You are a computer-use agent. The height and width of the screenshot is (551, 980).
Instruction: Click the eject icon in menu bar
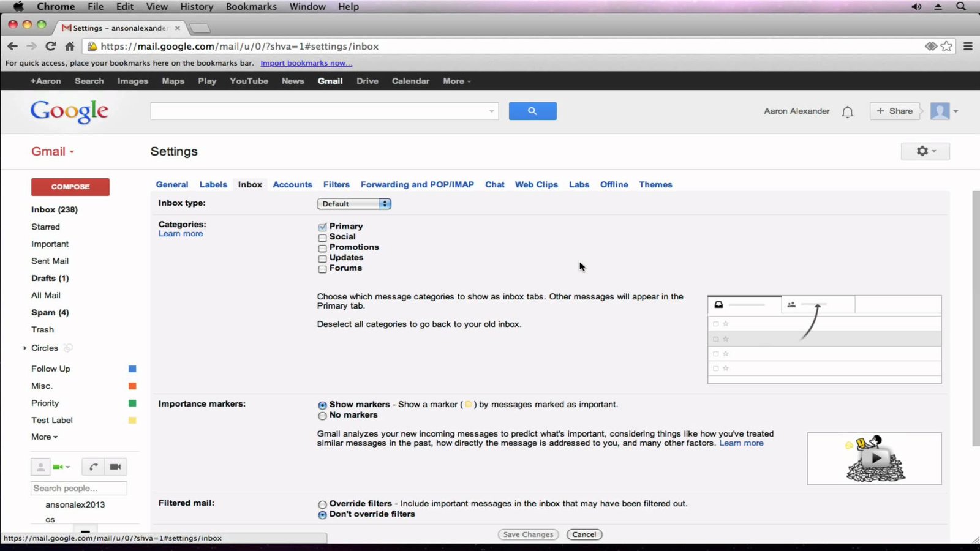938,6
